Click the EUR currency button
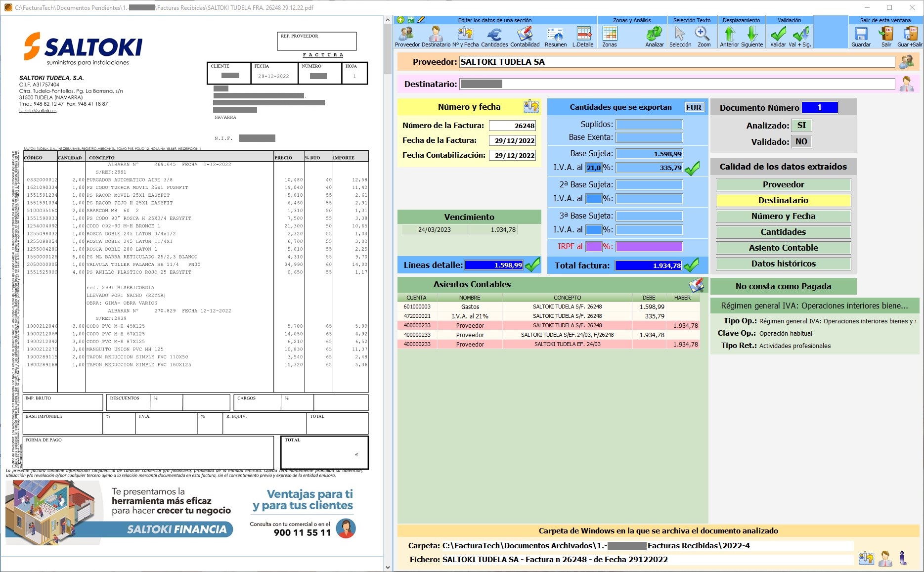924x572 pixels. click(694, 107)
